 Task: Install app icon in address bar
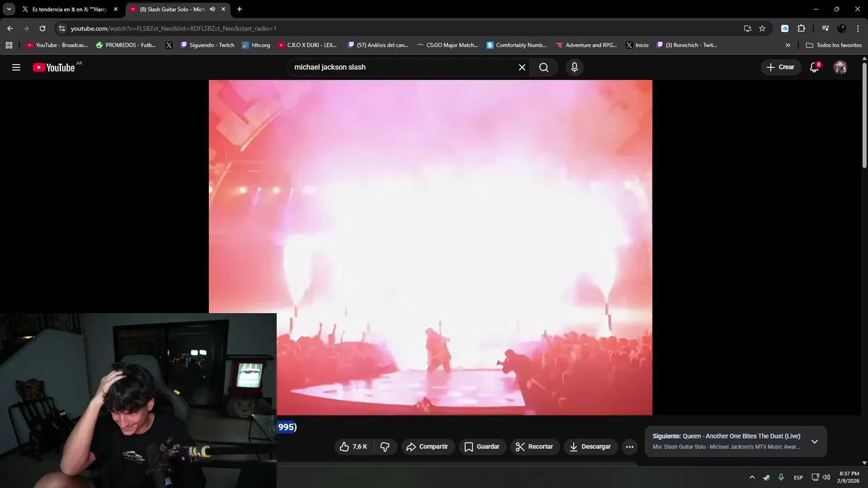[747, 28]
